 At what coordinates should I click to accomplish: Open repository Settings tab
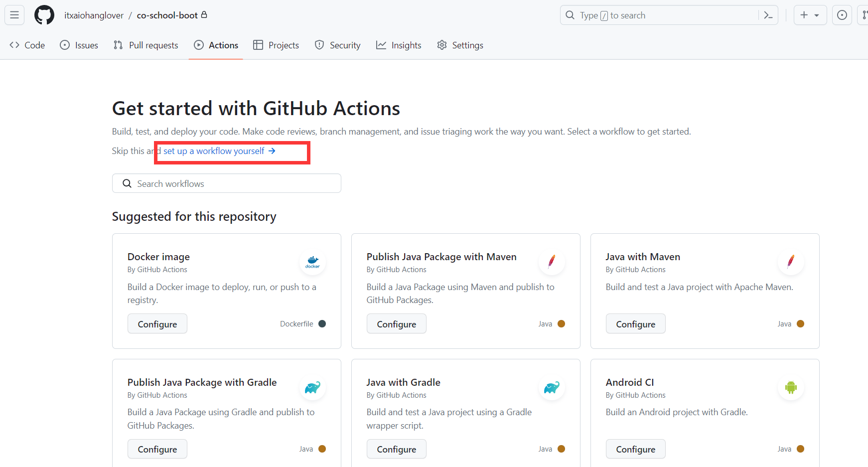[x=460, y=45]
